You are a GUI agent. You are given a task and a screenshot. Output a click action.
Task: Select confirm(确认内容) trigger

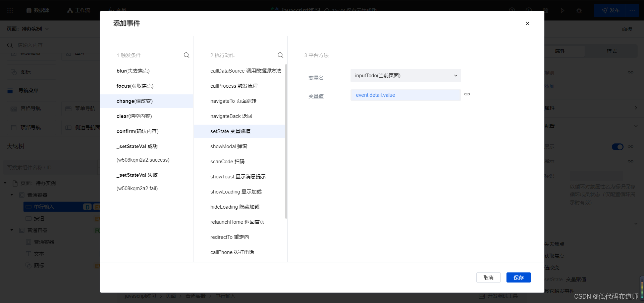(147, 131)
